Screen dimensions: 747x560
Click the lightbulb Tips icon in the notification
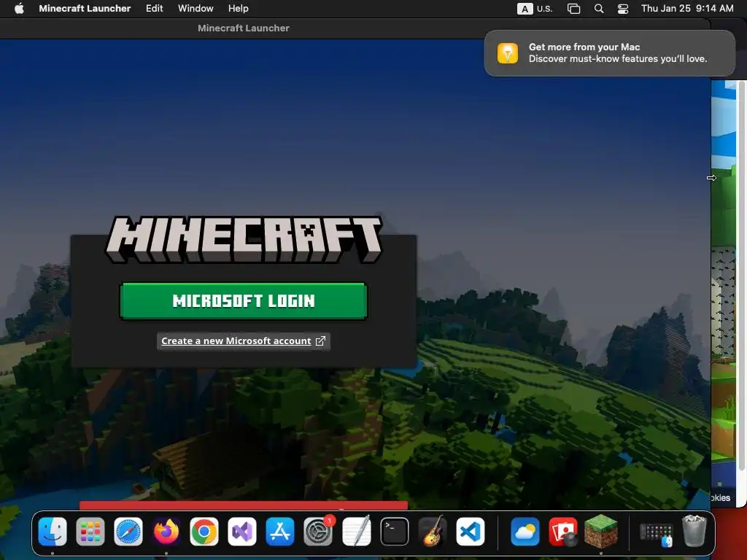tap(508, 52)
